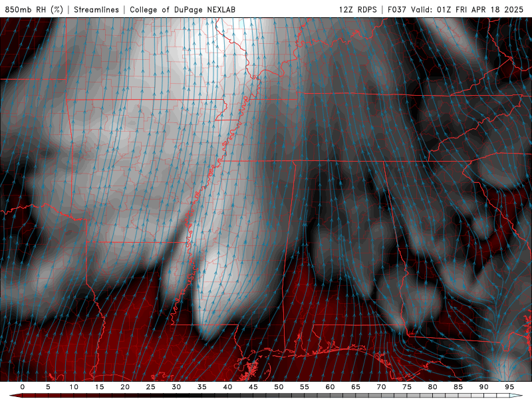532x399 pixels.
Task: Click the colorbar label "20"
Action: [125, 387]
